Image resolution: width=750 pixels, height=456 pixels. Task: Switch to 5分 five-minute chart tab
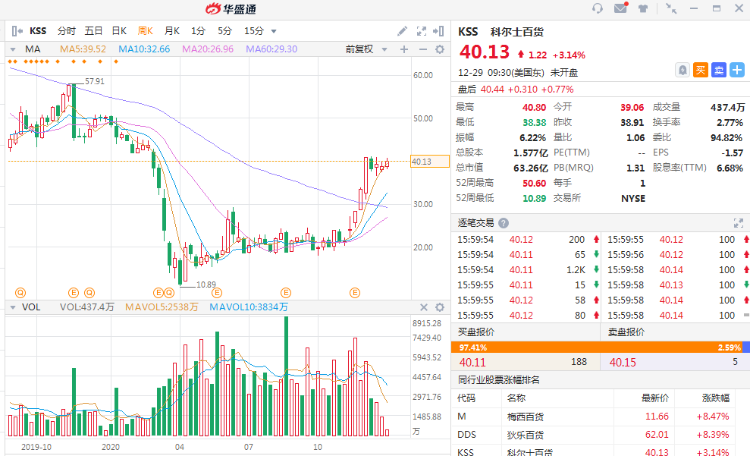[x=224, y=31]
